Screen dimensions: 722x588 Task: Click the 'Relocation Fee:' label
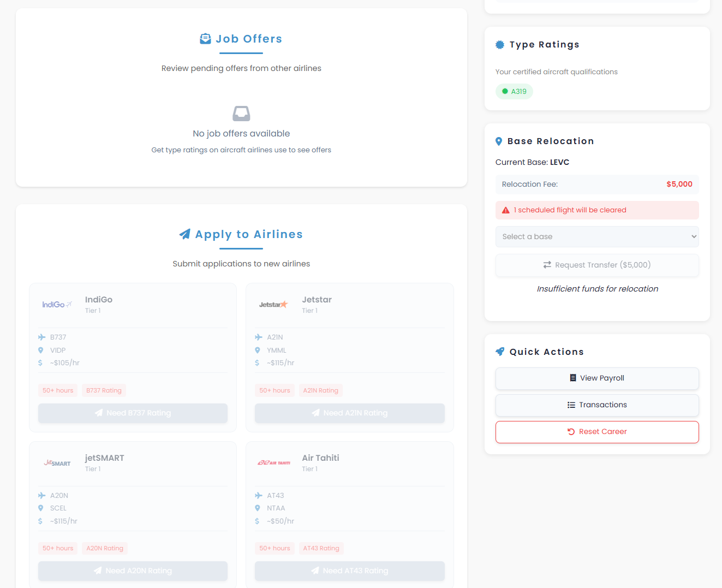tap(530, 185)
